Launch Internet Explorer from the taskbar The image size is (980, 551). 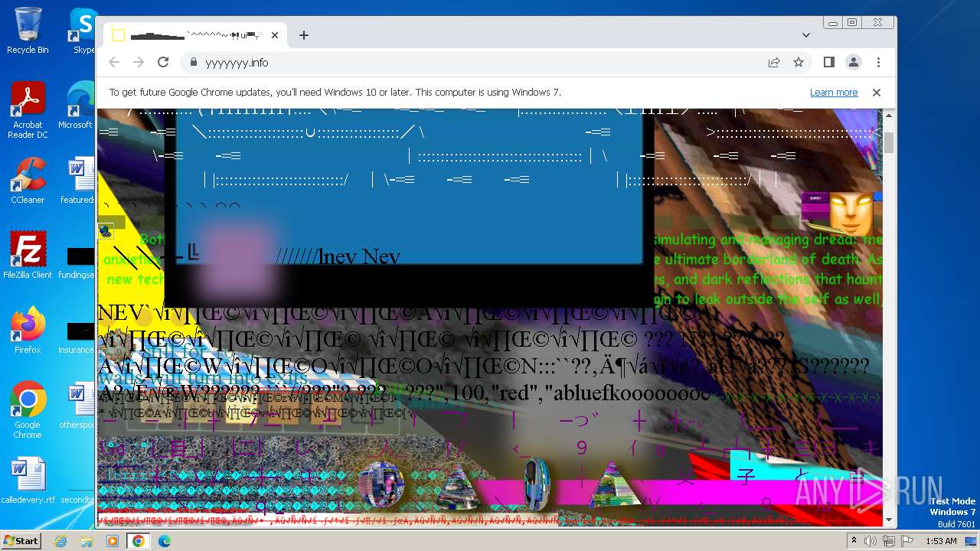point(61,541)
